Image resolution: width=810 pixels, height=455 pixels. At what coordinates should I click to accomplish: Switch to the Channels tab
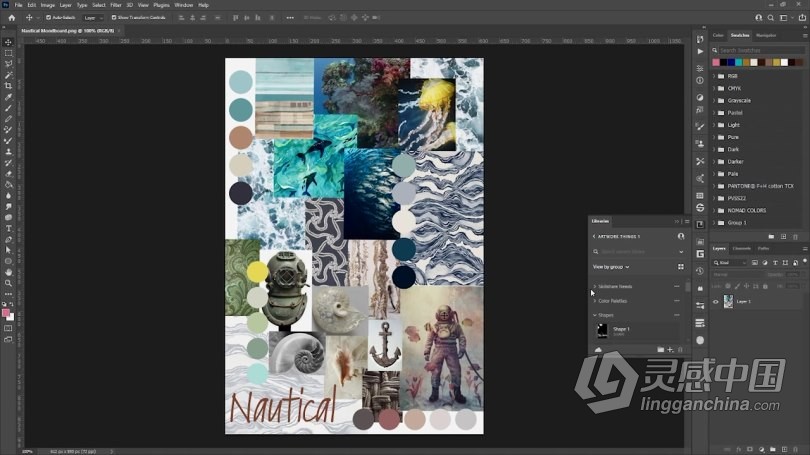741,248
